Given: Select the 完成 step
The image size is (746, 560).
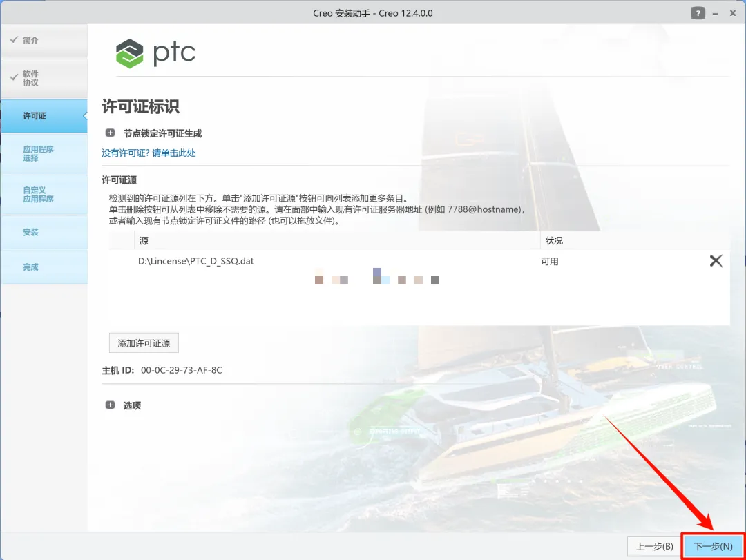Looking at the screenshot, I should click(44, 267).
